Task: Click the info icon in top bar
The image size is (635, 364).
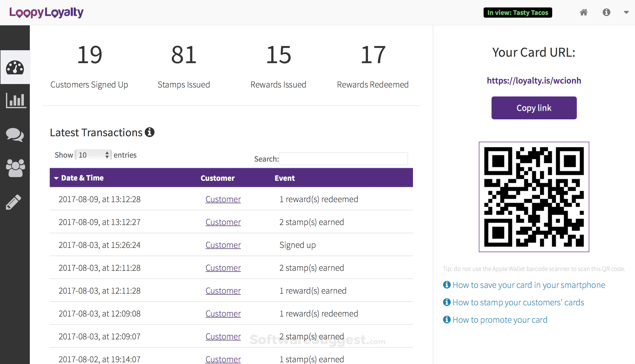Action: point(606,12)
